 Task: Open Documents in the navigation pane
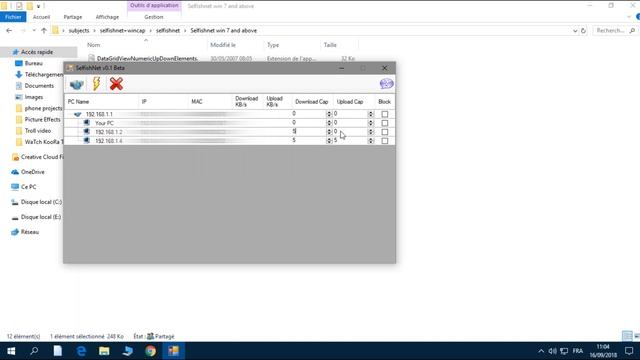(39, 86)
